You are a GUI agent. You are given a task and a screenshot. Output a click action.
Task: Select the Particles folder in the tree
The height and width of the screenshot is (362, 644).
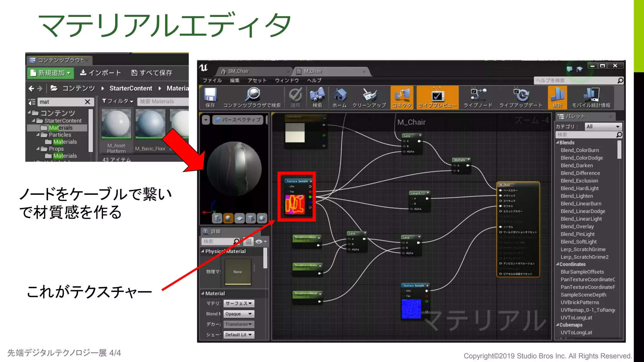(x=60, y=134)
